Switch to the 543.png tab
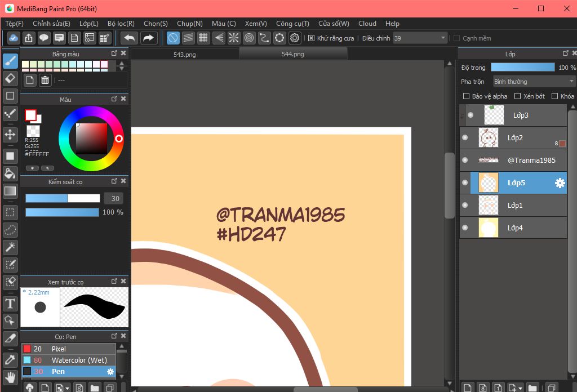Screen dimensions: 577x392 coord(184,55)
